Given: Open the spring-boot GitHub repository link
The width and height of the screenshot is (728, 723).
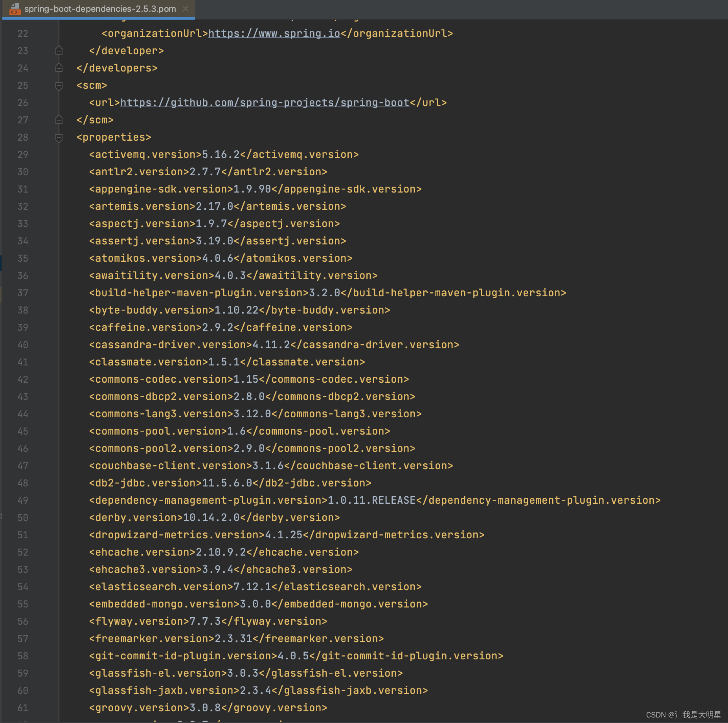Looking at the screenshot, I should tap(265, 103).
